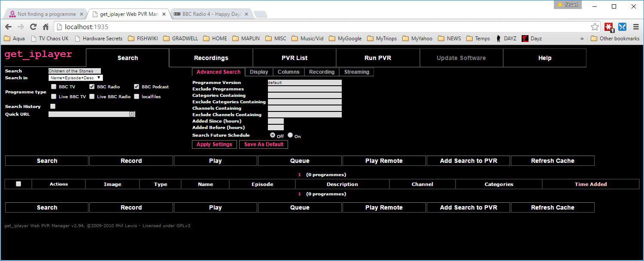Image resolution: width=644 pixels, height=261 pixels.
Task: Bookmark page with star icon
Action: 595,27
